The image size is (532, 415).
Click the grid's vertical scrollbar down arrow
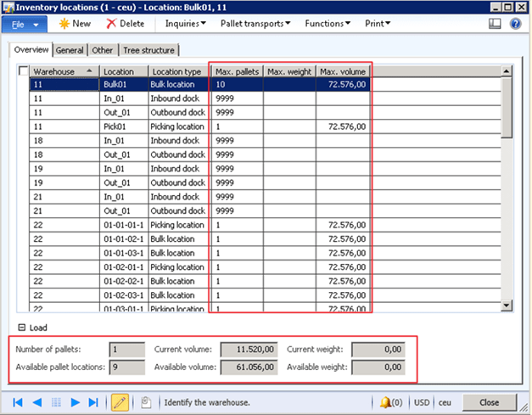click(507, 306)
